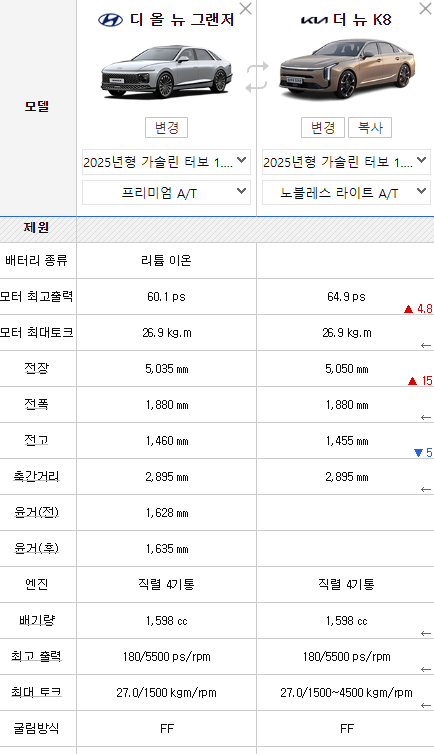Click the red 15 difference indicator

[420, 381]
